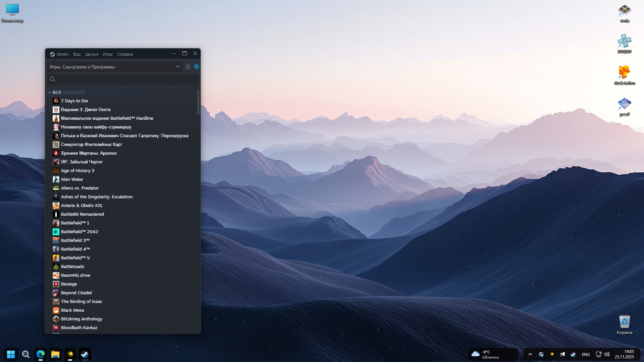Click the Steam system tray icon

pos(573,354)
